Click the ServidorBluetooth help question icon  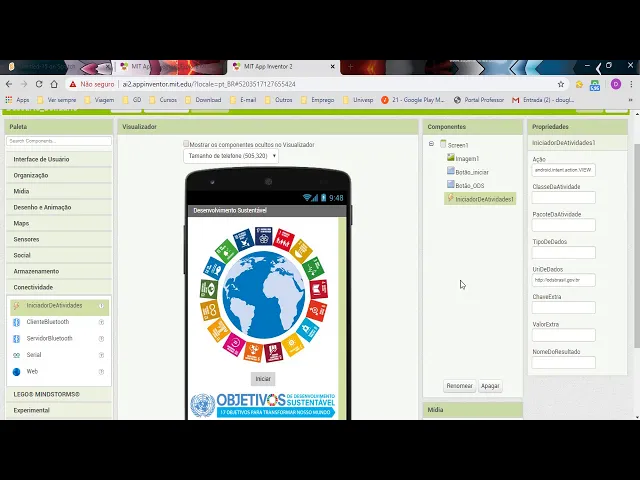101,338
